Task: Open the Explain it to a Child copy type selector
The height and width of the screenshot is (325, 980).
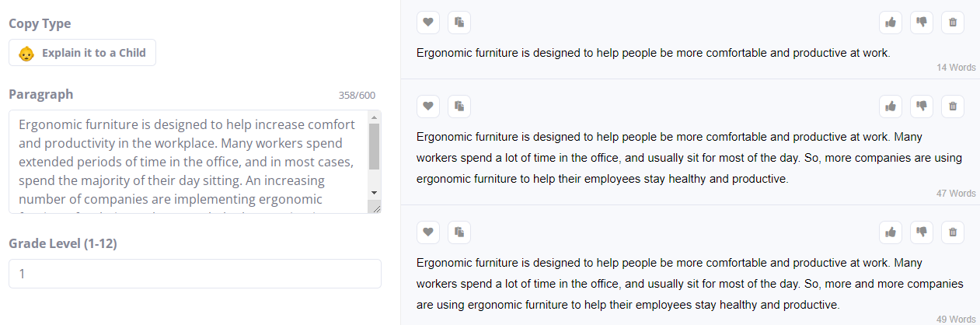Action: 82,53
